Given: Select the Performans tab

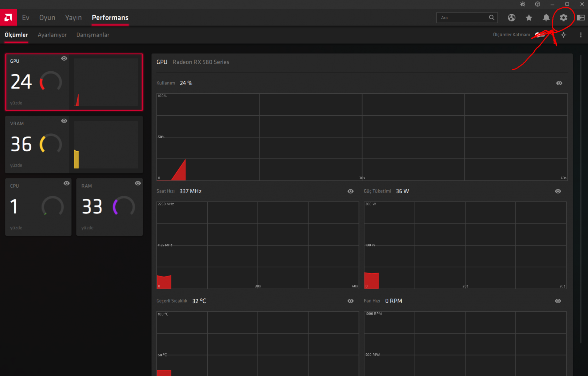Looking at the screenshot, I should pos(110,17).
